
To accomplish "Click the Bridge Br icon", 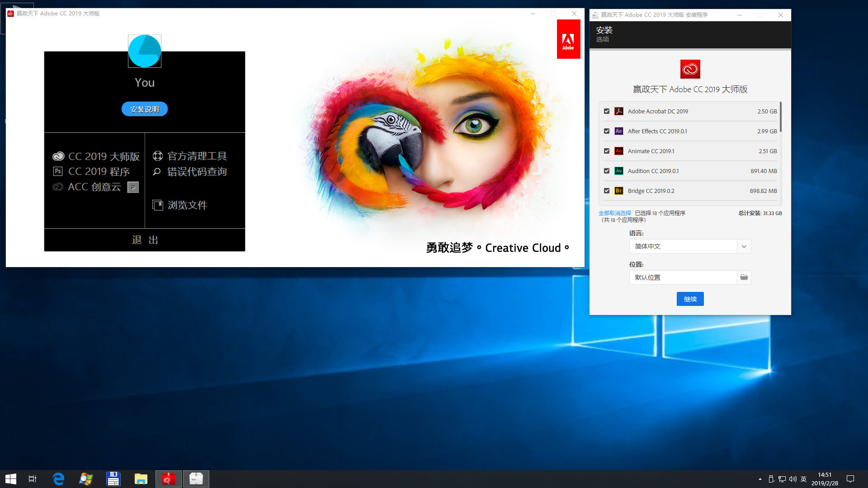I will [x=619, y=191].
